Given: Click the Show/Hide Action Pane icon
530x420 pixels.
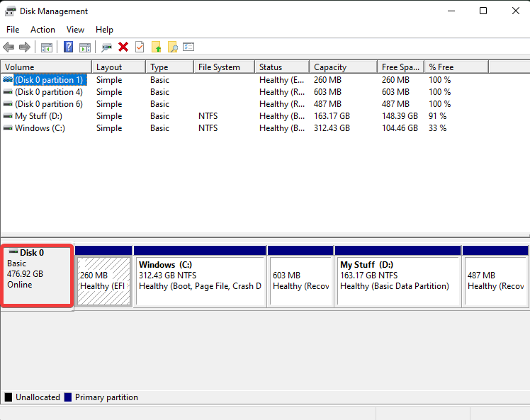Looking at the screenshot, I should [x=85, y=47].
